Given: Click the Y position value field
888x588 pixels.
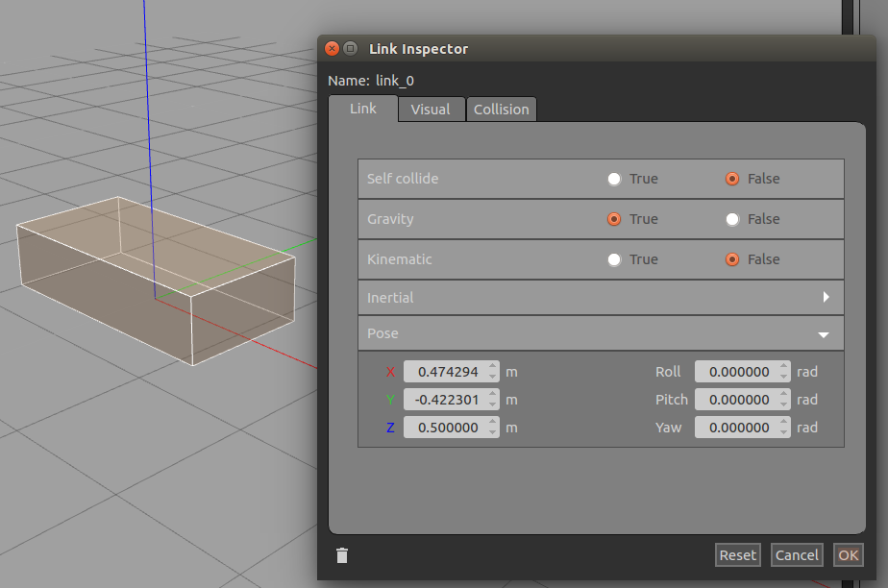Looking at the screenshot, I should [x=445, y=400].
